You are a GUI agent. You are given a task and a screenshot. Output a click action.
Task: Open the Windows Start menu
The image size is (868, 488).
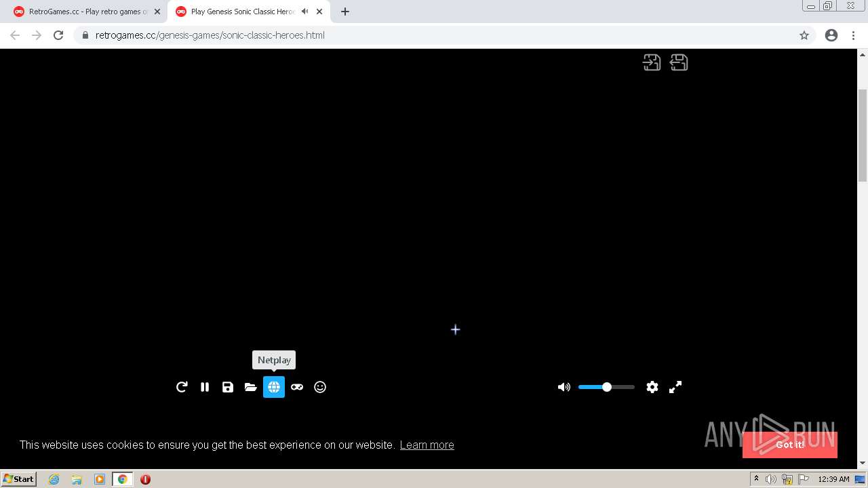click(x=19, y=479)
